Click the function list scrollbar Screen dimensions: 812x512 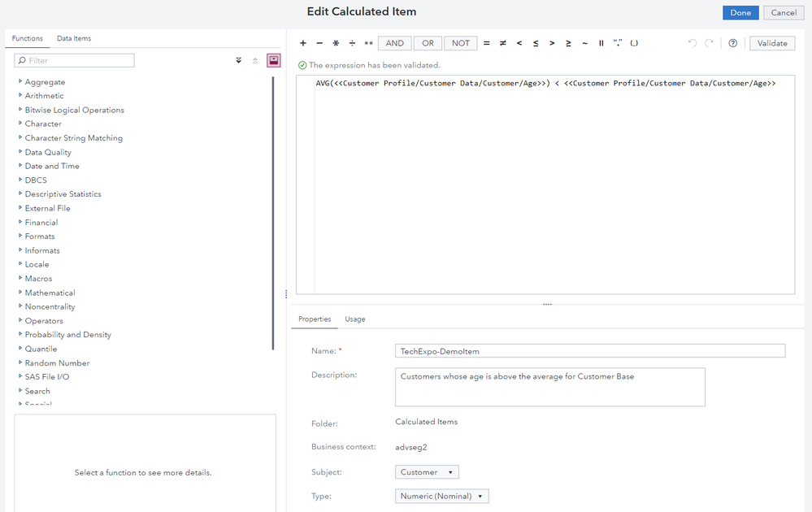pos(273,213)
